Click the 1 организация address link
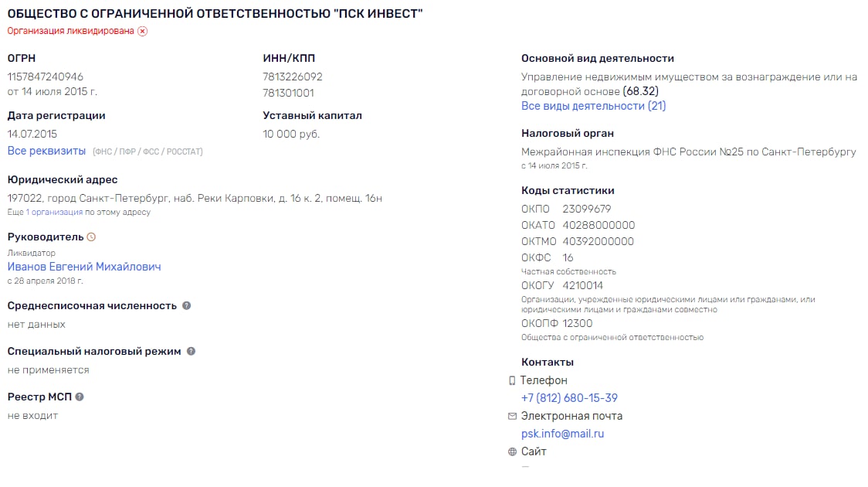 tap(54, 213)
